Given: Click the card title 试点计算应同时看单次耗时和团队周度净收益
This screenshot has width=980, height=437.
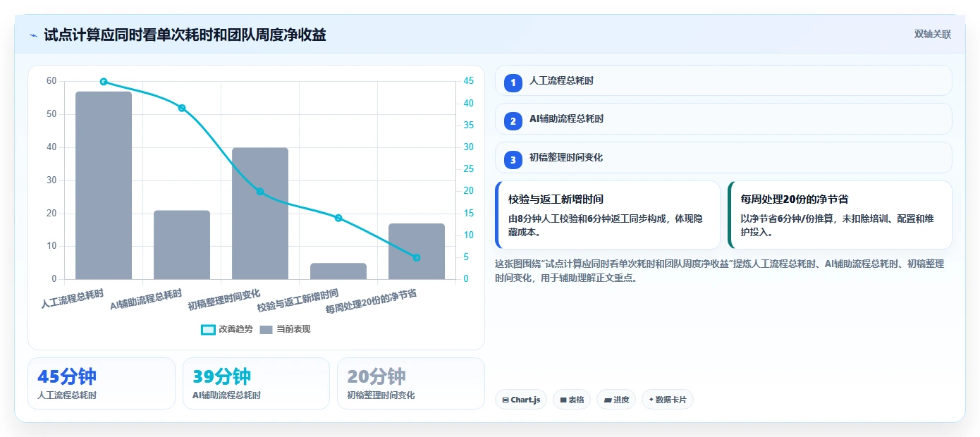Looking at the screenshot, I should pyautogui.click(x=185, y=35).
